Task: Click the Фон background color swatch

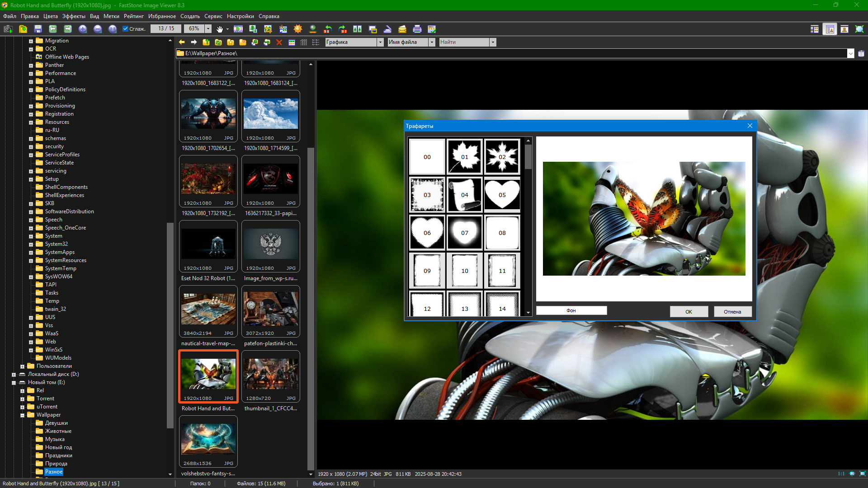Action: pos(571,310)
